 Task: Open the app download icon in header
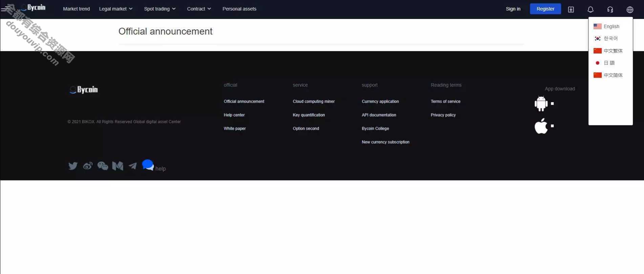[571, 9]
